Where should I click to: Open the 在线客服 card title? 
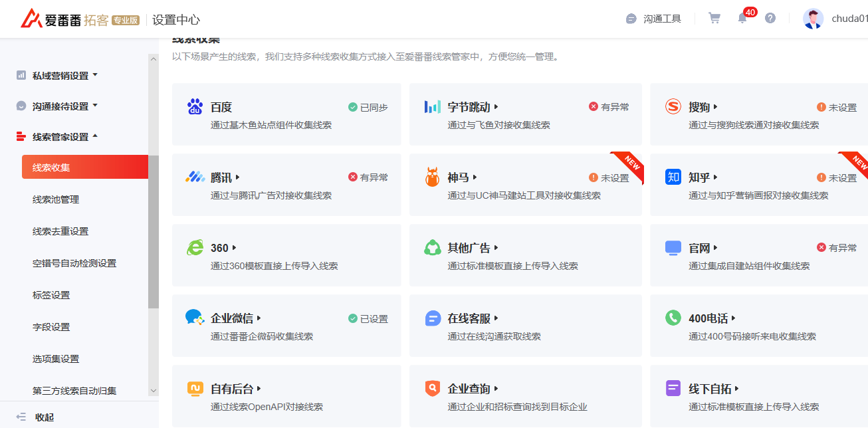[x=469, y=318]
